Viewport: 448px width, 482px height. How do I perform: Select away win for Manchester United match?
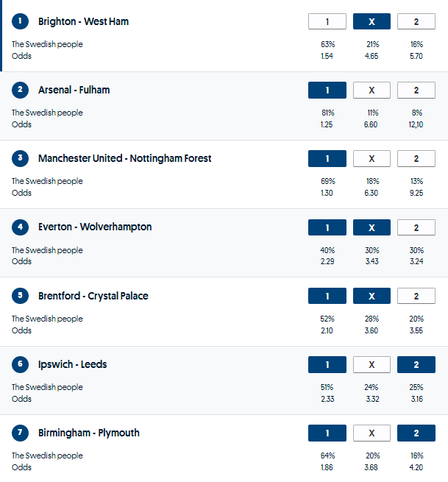pyautogui.click(x=416, y=158)
